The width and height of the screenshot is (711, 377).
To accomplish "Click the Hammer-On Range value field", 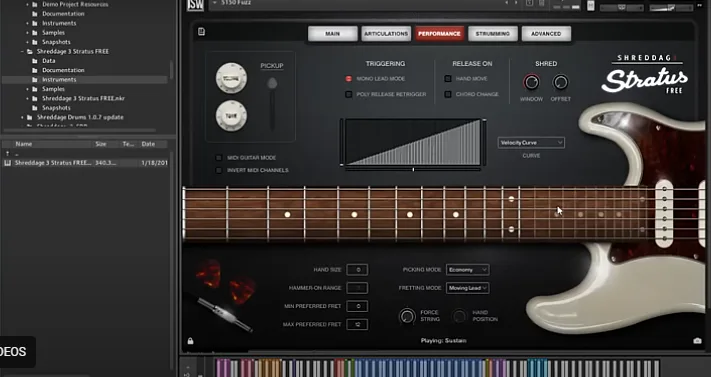I will [357, 288].
